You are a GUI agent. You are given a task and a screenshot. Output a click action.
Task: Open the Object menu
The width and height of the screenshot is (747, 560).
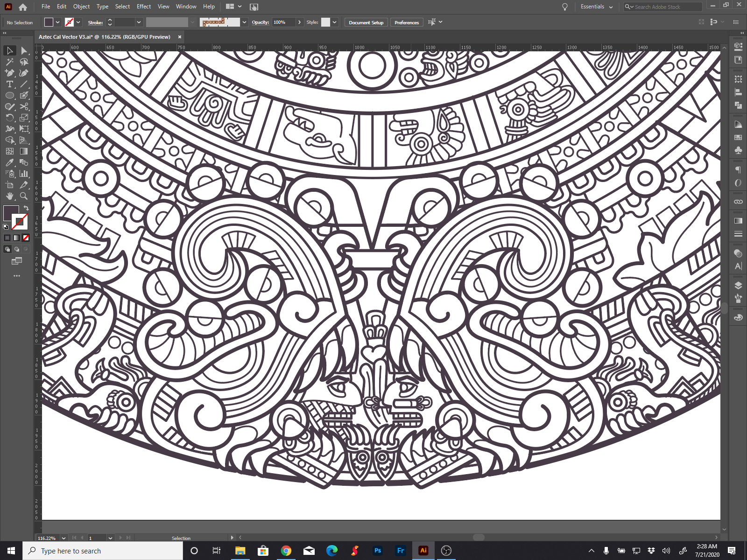pos(81,7)
